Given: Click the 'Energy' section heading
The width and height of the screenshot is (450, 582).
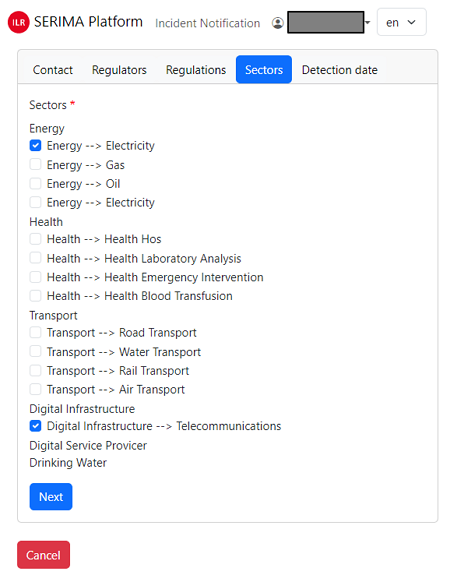Looking at the screenshot, I should pos(47,128).
